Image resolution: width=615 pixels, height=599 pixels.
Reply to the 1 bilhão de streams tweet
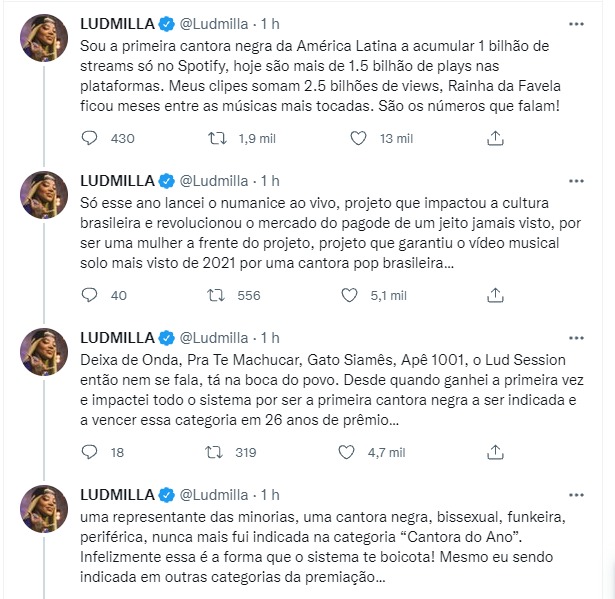click(89, 138)
